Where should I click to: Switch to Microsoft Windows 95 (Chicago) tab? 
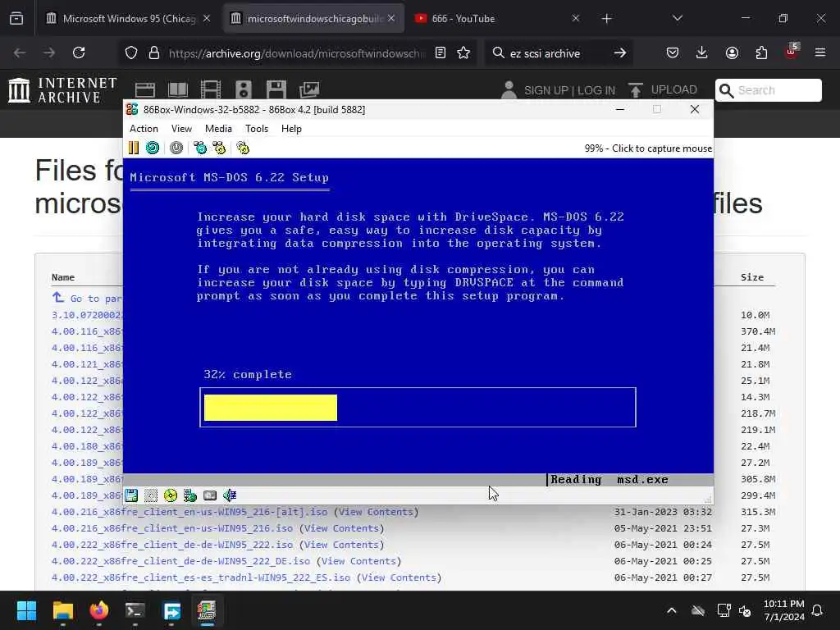tap(129, 18)
